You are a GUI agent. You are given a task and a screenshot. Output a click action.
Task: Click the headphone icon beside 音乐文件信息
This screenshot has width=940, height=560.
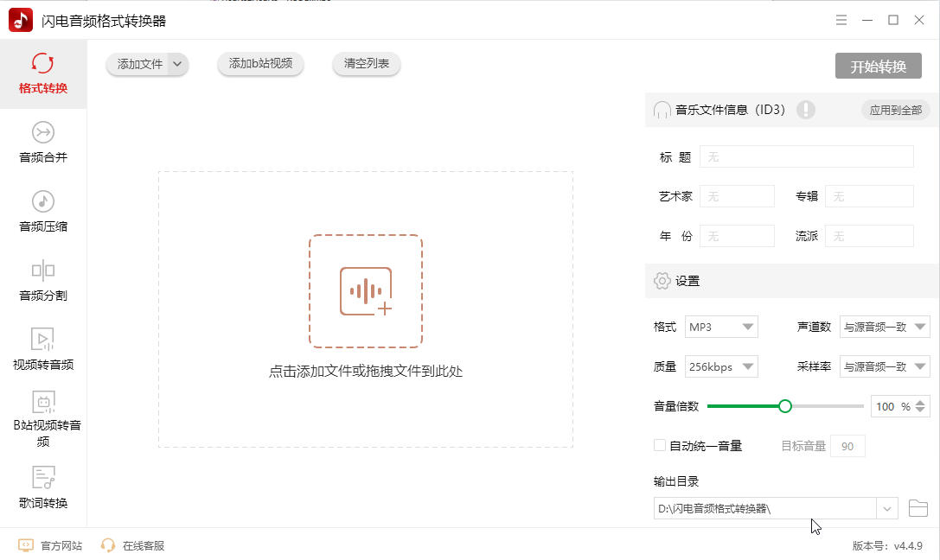click(662, 110)
